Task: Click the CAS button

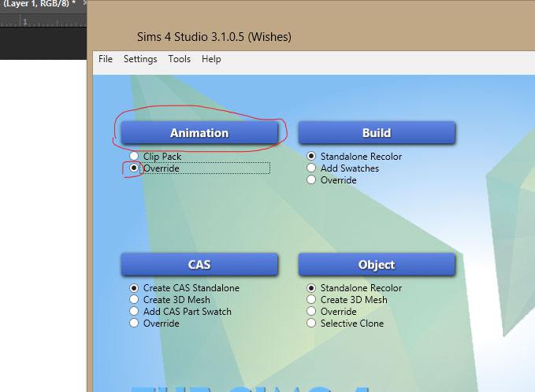Action: point(199,264)
